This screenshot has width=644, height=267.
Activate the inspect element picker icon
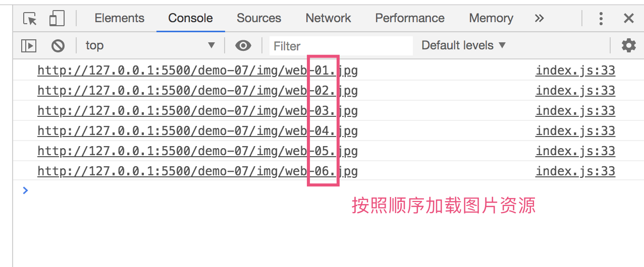point(30,19)
